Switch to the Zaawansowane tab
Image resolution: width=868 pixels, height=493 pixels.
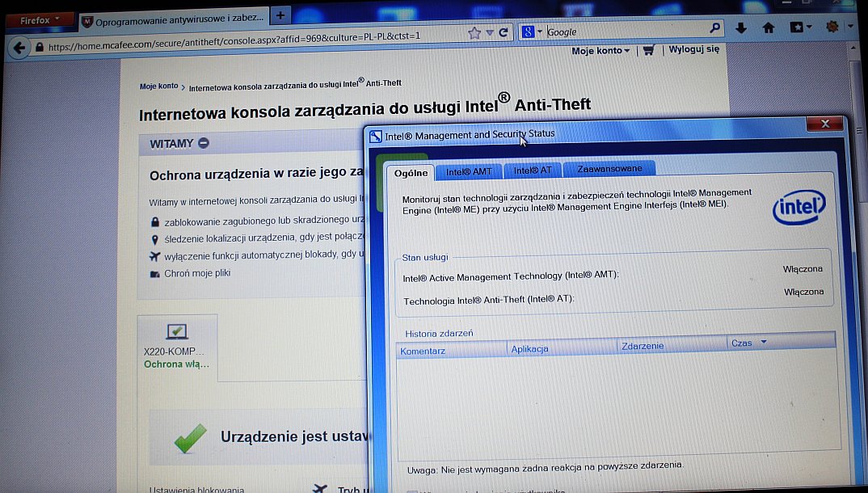pyautogui.click(x=609, y=168)
